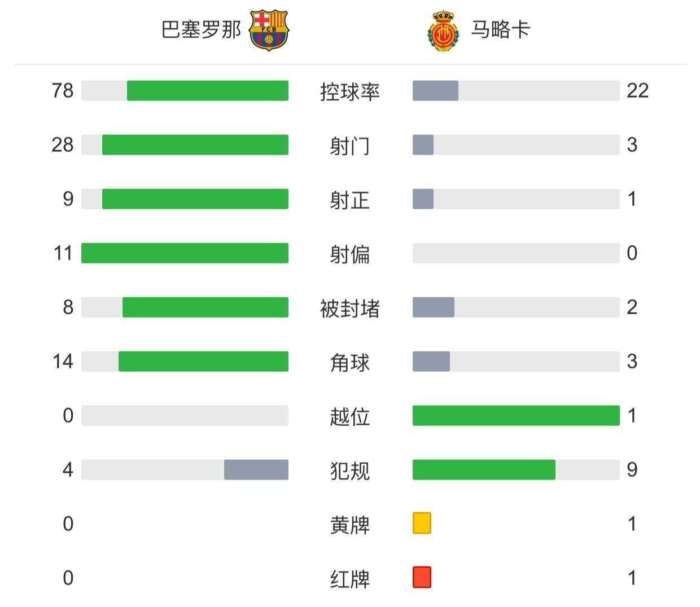Select the 射门 stat label

point(350,146)
